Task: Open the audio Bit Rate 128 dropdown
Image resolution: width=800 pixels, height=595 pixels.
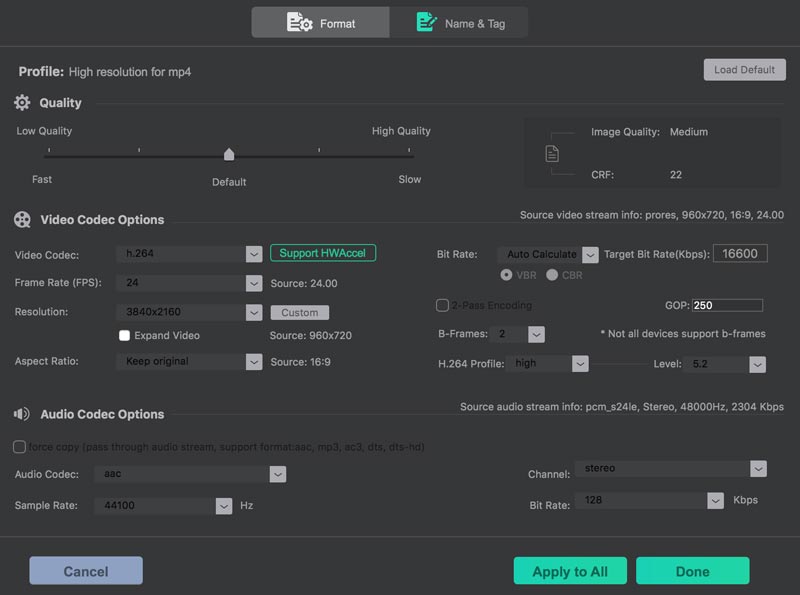Action: pos(649,501)
